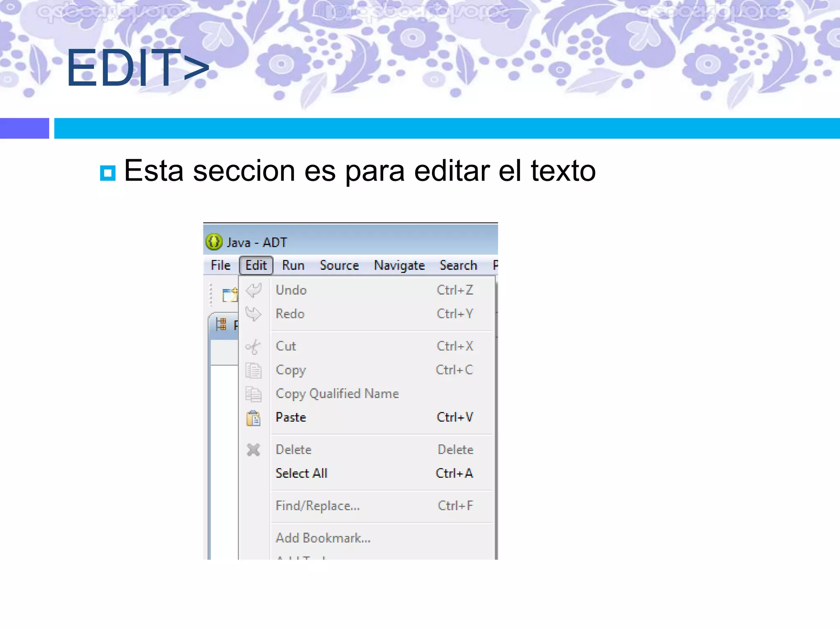This screenshot has width=840, height=630.
Task: Open the Search menu
Action: coord(458,265)
